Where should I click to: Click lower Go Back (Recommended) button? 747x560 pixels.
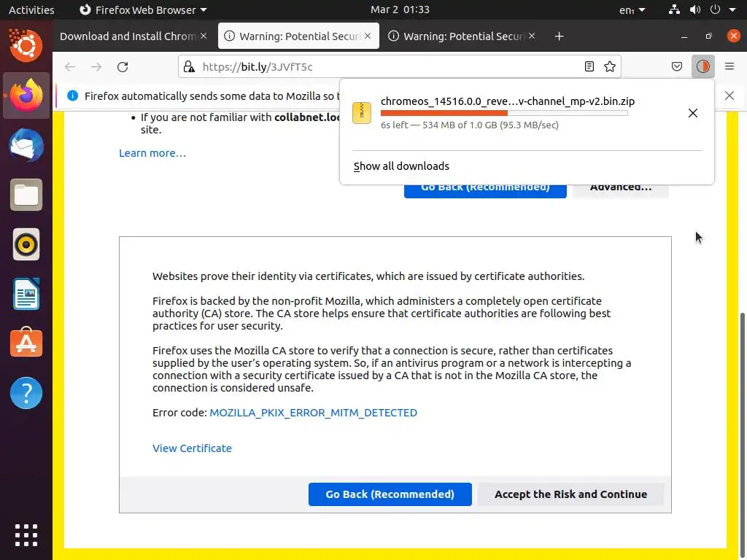[x=390, y=494]
